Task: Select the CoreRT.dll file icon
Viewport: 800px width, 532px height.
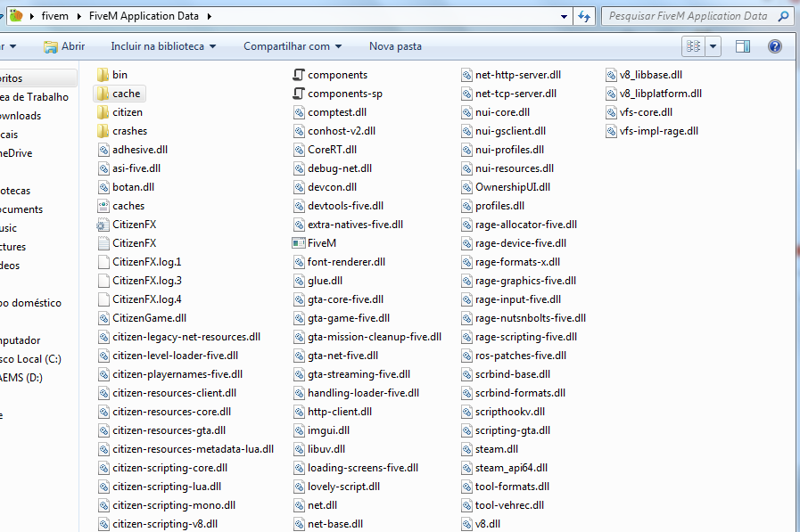Action: (x=299, y=150)
